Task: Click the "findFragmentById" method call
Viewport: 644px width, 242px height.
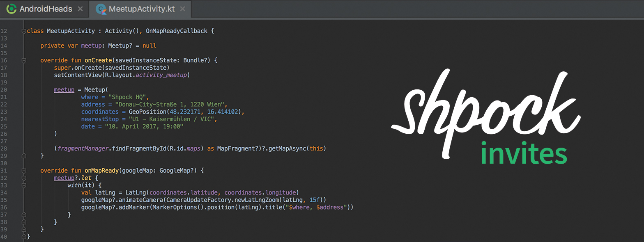Action: pos(139,149)
